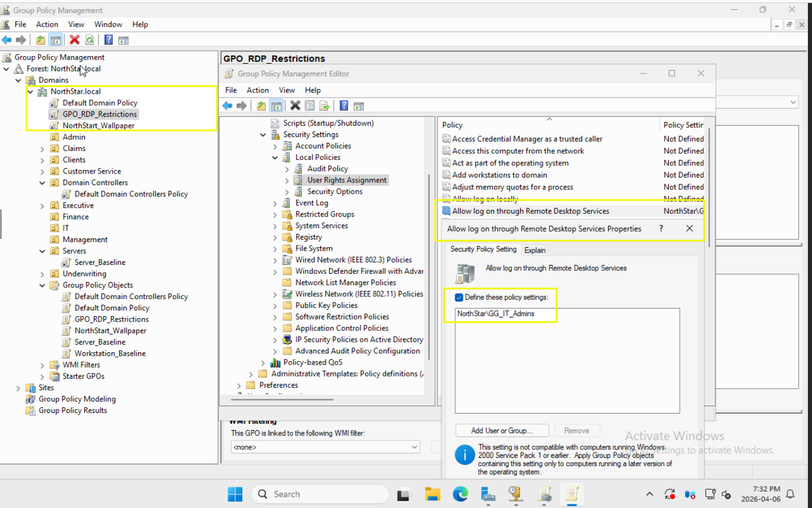Click Add User or Group button
This screenshot has width=812, height=508.
click(x=502, y=431)
